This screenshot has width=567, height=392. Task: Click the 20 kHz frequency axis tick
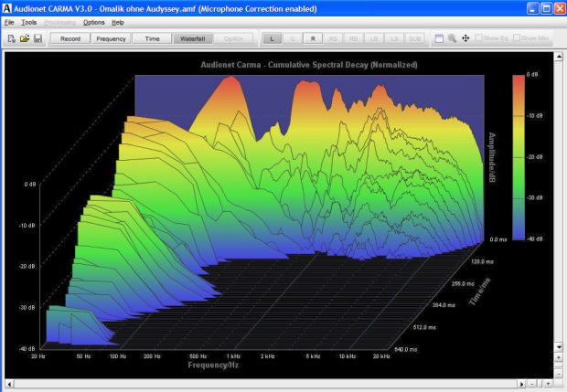tap(382, 356)
